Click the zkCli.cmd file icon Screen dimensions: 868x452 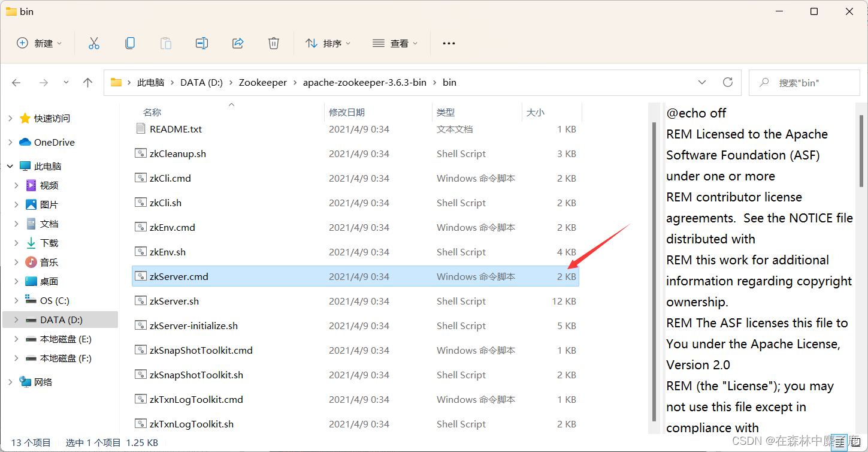pyautogui.click(x=141, y=178)
